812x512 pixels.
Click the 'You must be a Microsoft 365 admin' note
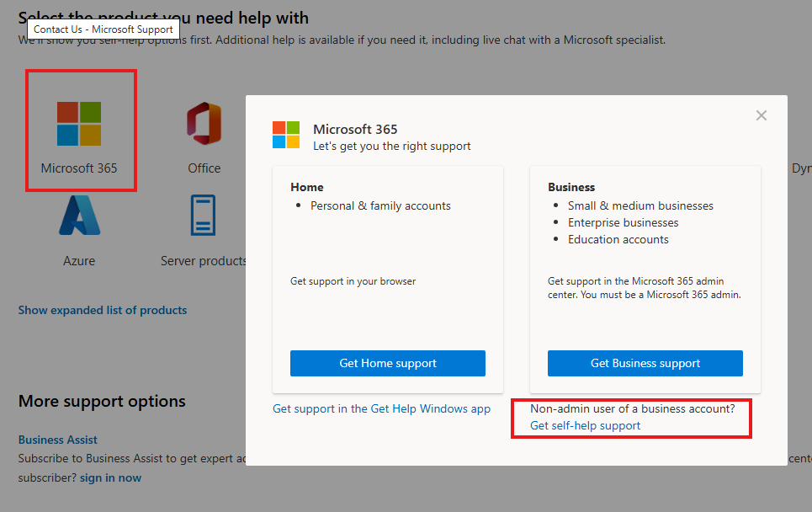coord(661,295)
